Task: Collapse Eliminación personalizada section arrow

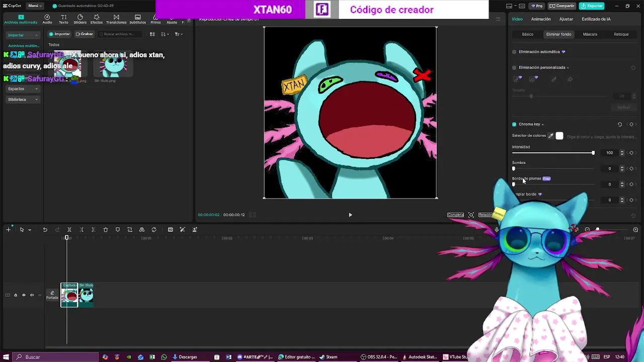Action: [x=568, y=67]
